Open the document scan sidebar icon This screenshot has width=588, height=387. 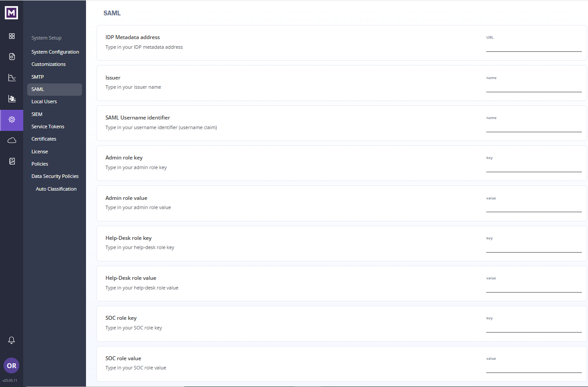(12, 57)
